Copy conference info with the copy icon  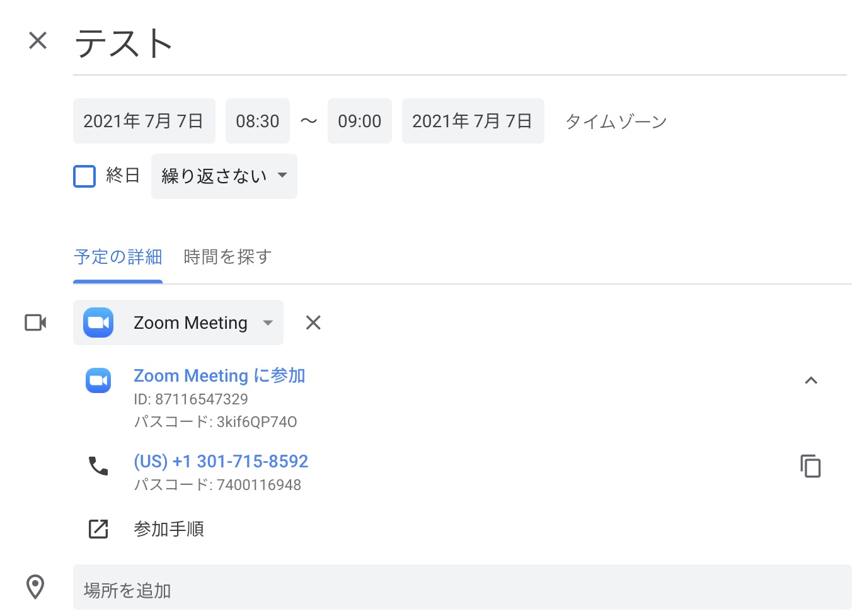[x=811, y=466]
